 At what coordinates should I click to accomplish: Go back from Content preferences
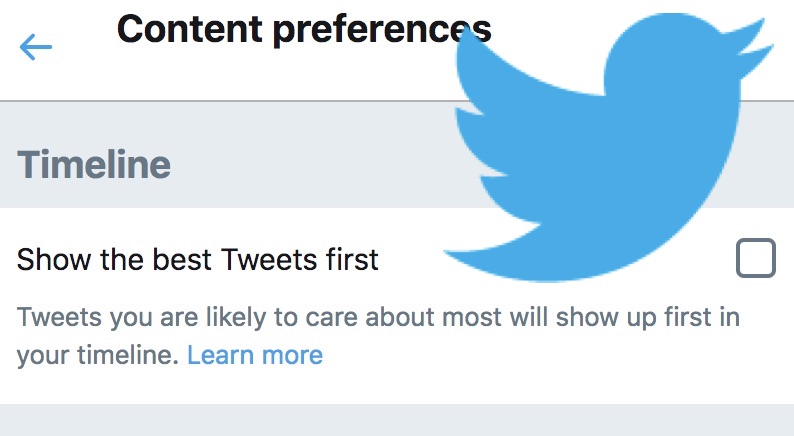(35, 46)
